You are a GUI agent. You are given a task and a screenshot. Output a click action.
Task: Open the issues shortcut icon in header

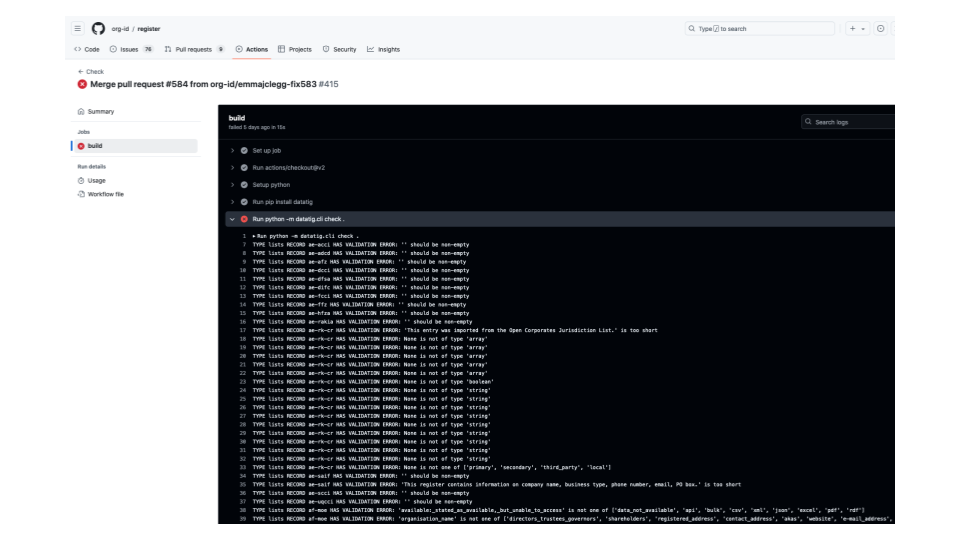pyautogui.click(x=880, y=29)
